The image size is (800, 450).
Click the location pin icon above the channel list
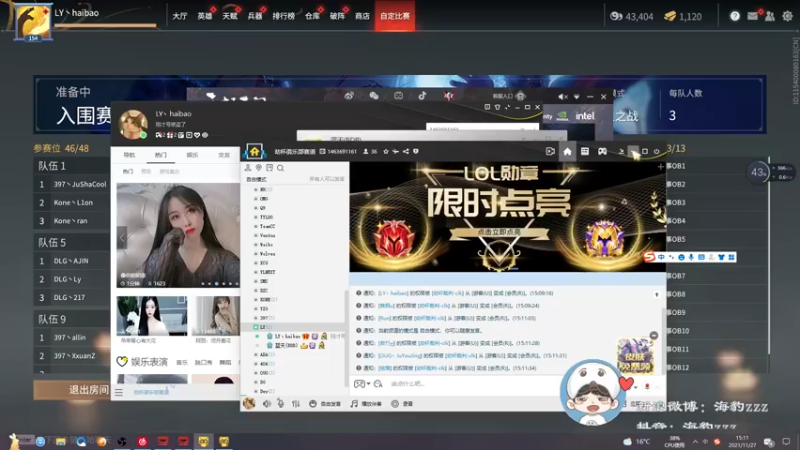(x=259, y=168)
